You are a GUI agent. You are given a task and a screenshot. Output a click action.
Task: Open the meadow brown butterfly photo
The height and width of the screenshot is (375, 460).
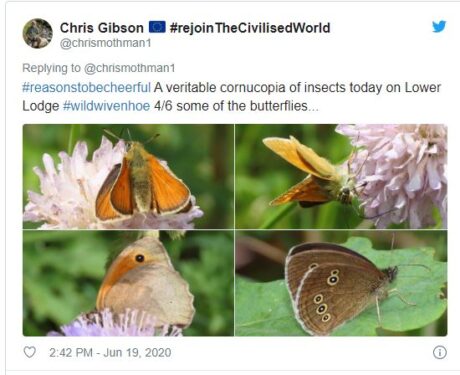click(128, 283)
